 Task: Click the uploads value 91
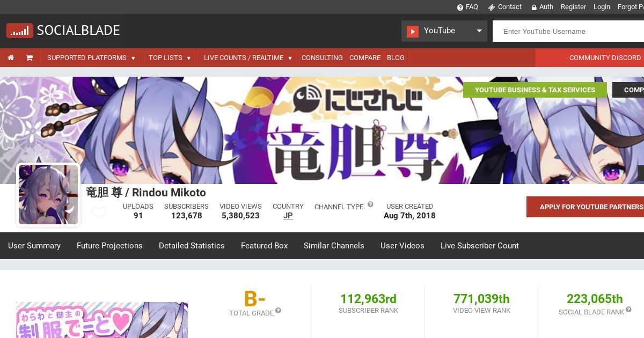click(x=138, y=216)
